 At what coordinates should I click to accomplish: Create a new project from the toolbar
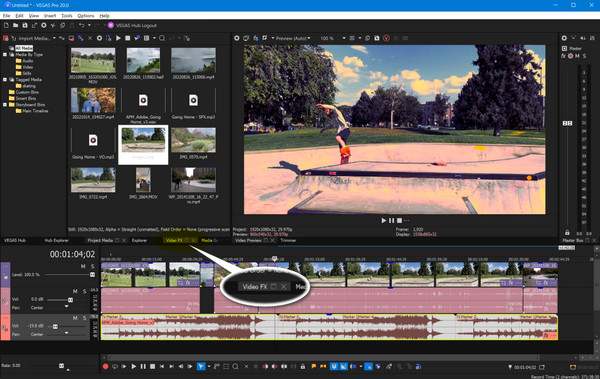[x=6, y=25]
